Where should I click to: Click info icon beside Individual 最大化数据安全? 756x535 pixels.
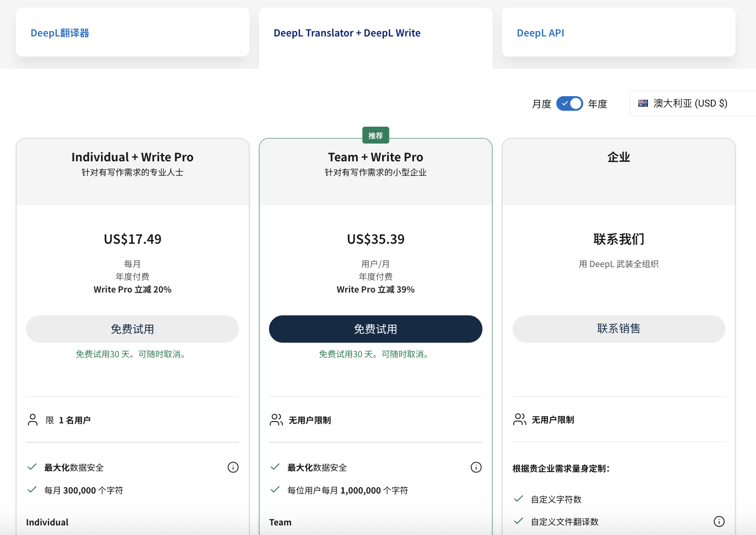click(233, 467)
